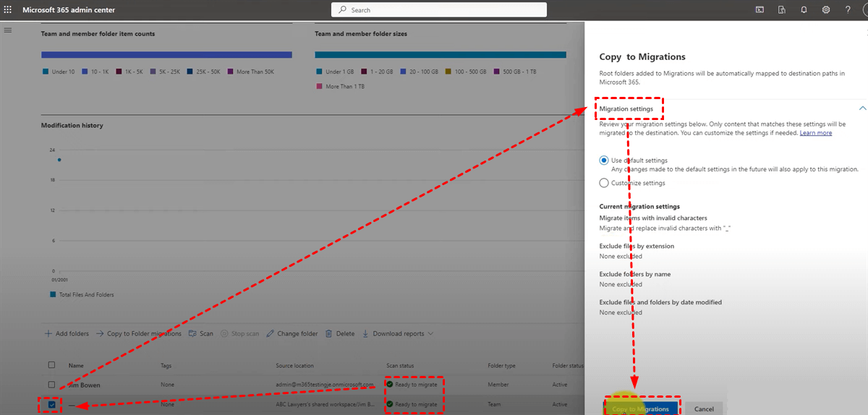868x415 pixels.
Task: Click Ready to migrate status in Team row
Action: (x=412, y=404)
